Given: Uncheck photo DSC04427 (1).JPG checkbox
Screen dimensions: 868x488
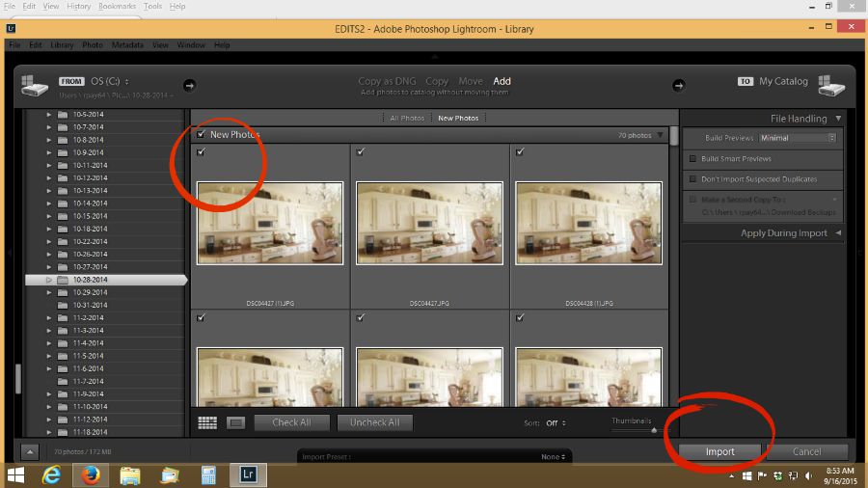Looking at the screenshot, I should point(201,151).
